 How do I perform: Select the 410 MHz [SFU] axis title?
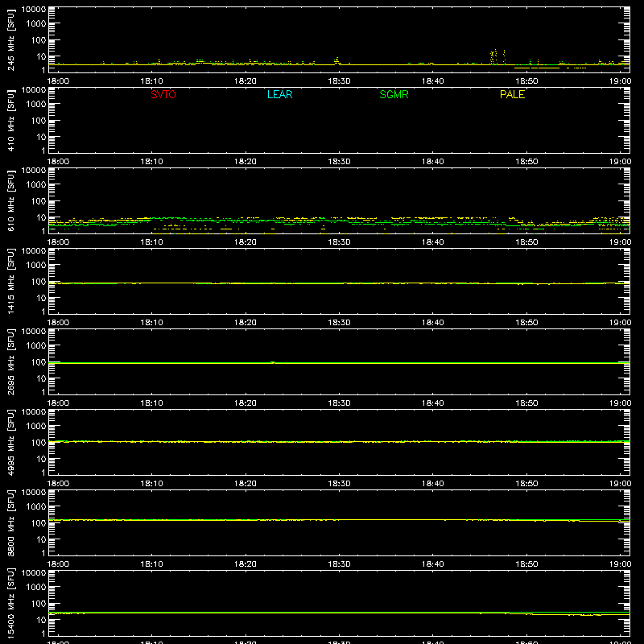coord(11,120)
